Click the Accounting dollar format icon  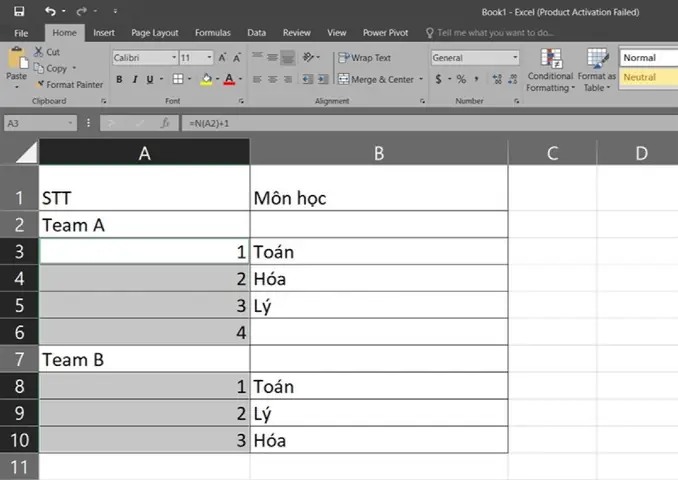coord(438,79)
